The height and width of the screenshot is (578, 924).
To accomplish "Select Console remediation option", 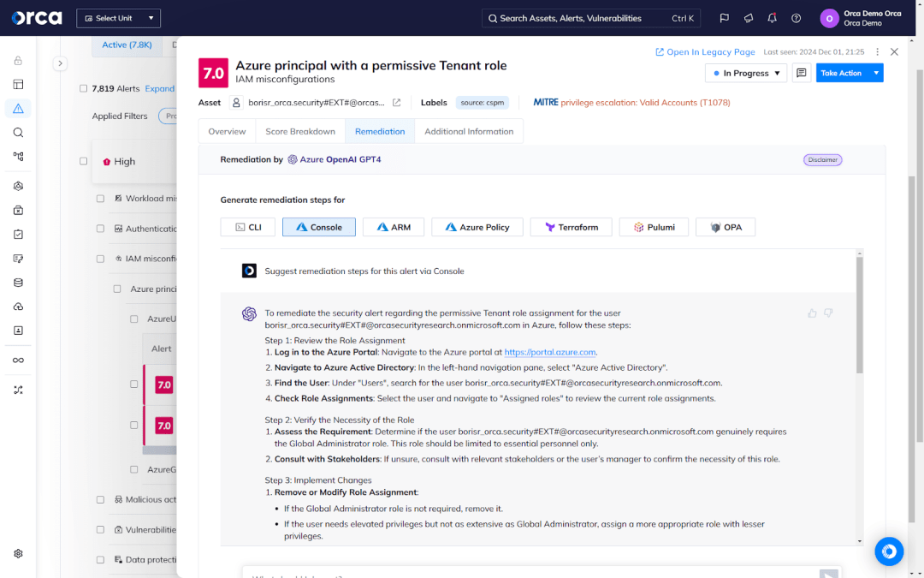I will [x=319, y=227].
